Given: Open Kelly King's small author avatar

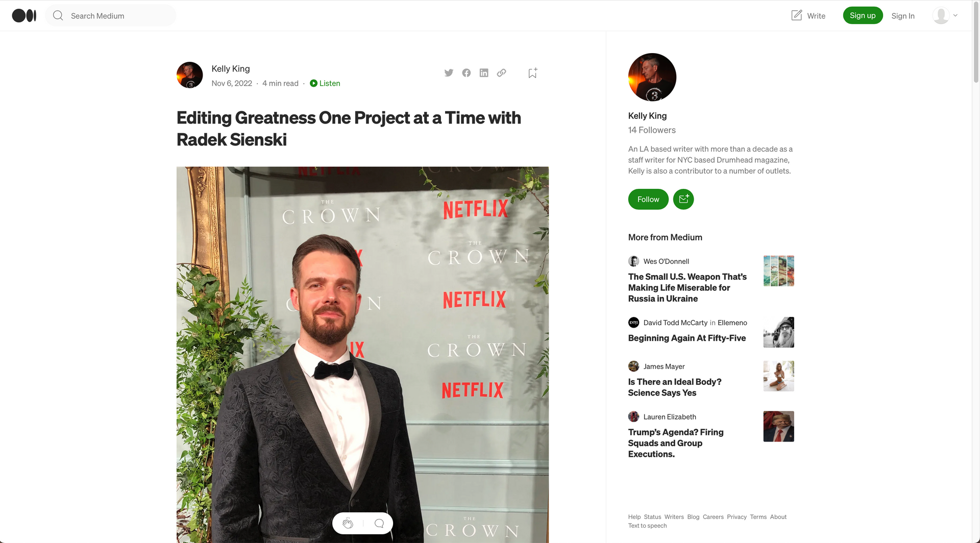Looking at the screenshot, I should (x=190, y=75).
